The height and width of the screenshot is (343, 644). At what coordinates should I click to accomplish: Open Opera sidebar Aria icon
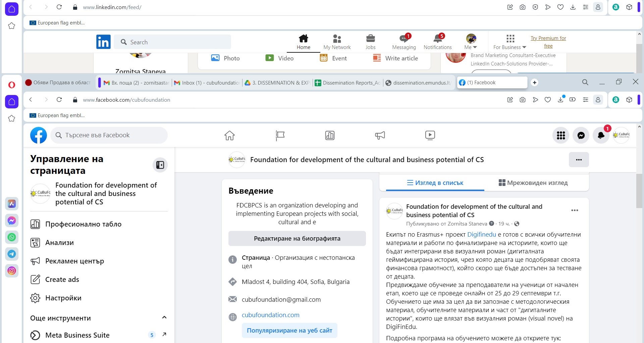[12, 204]
